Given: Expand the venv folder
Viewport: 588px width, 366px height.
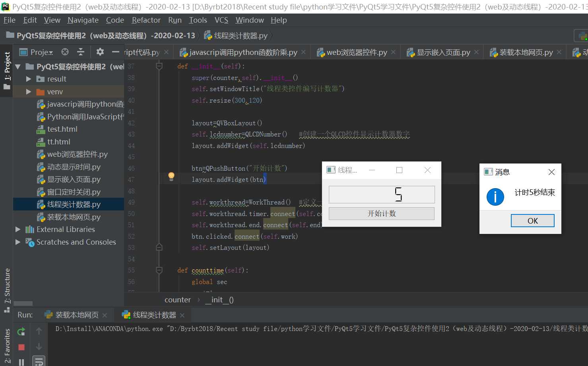Looking at the screenshot, I should [x=28, y=91].
